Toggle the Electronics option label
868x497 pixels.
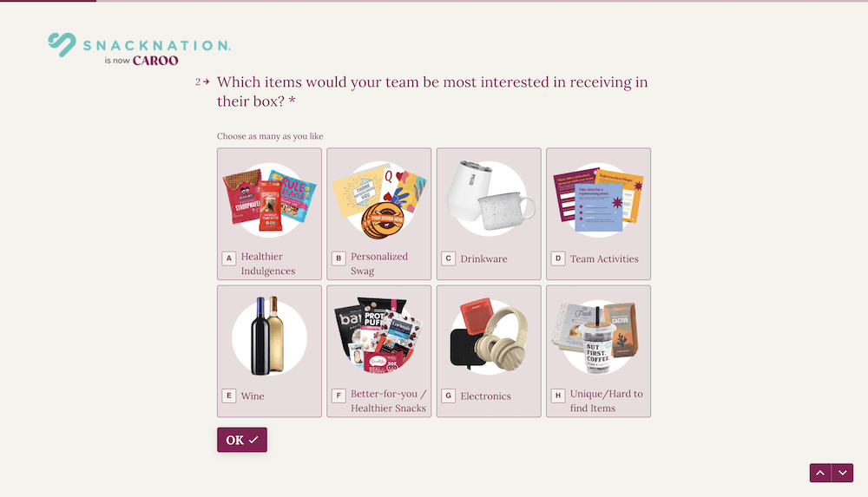(485, 396)
